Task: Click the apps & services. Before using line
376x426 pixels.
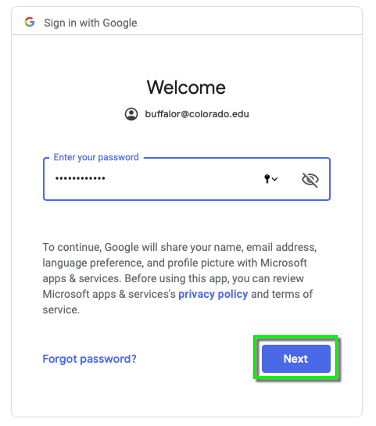Action: pyautogui.click(x=173, y=278)
